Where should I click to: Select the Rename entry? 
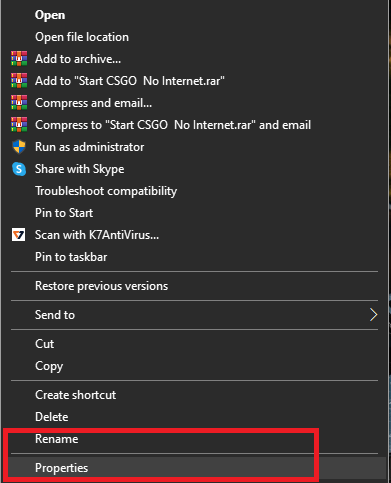tap(57, 439)
